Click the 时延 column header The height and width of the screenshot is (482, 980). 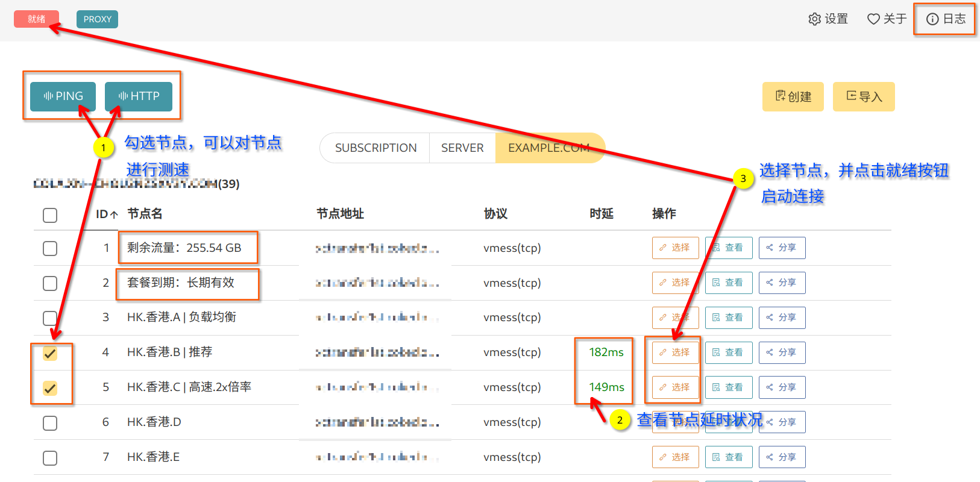pyautogui.click(x=602, y=214)
